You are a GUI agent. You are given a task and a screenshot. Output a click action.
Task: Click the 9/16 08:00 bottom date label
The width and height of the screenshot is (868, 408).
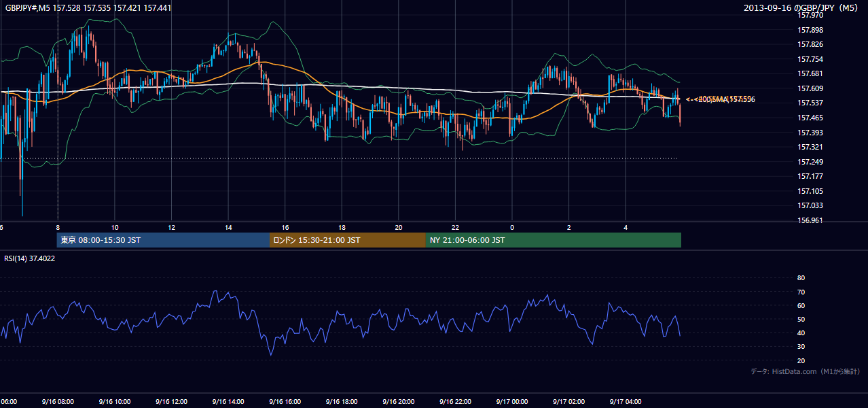[57, 401]
